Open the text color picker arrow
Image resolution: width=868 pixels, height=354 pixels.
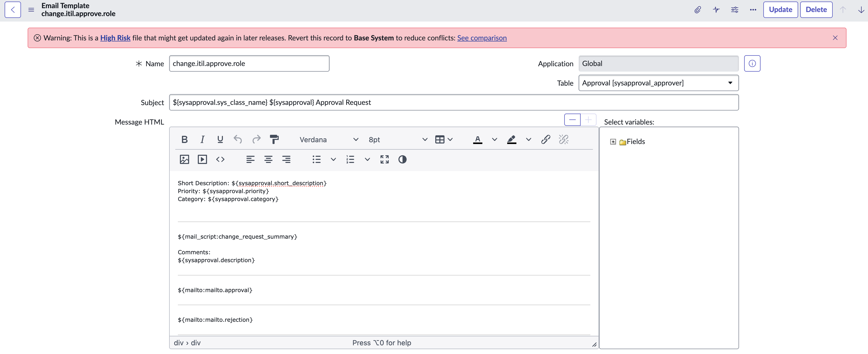[494, 139]
